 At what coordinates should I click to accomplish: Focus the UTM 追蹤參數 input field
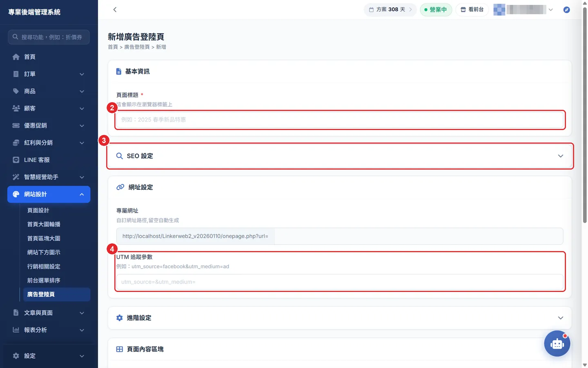340,282
